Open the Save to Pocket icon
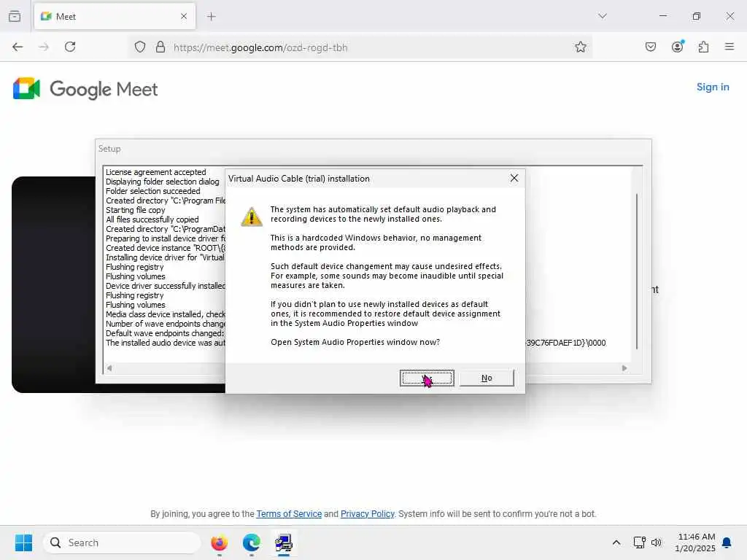Screen dimensions: 747x560 (x=650, y=47)
